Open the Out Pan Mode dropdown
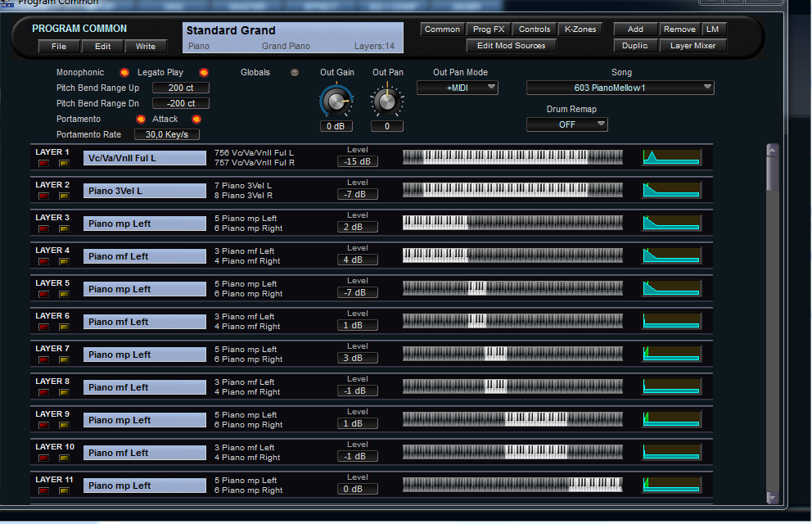The image size is (812, 524). coord(458,87)
